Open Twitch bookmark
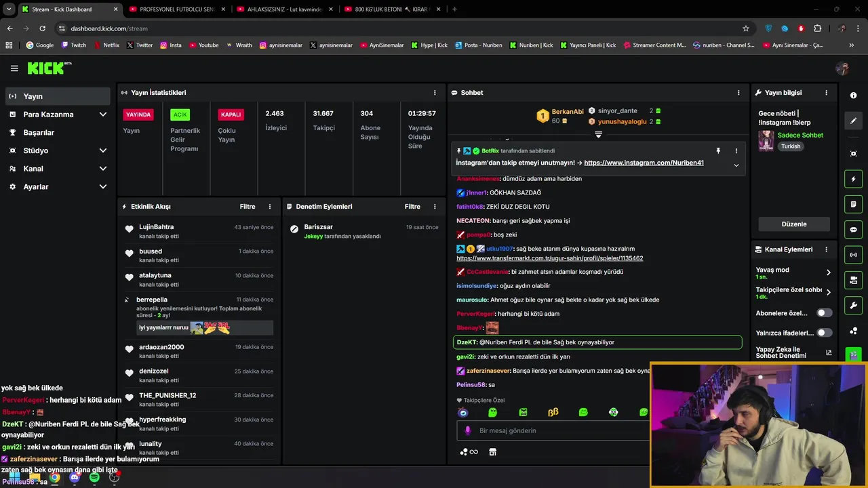The width and height of the screenshot is (868, 488). (x=74, y=45)
